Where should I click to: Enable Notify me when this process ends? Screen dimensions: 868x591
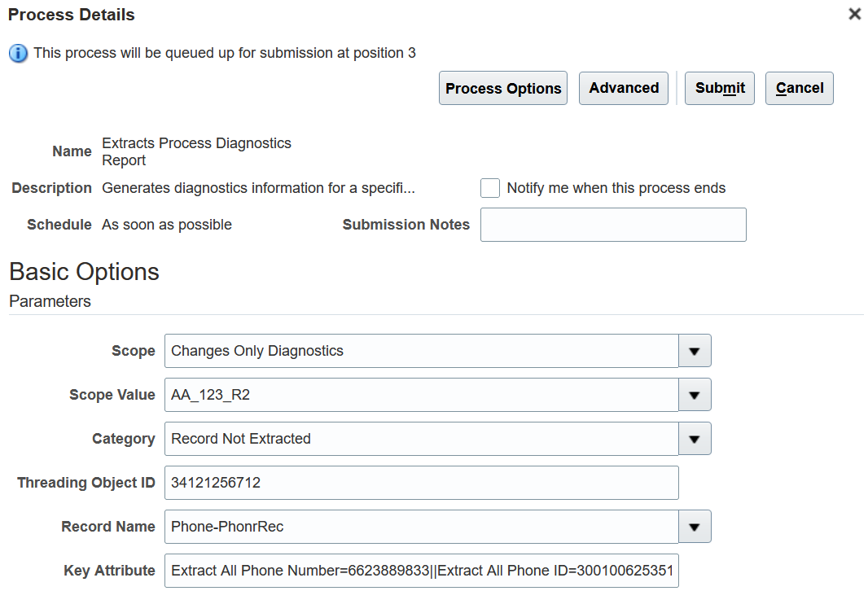pyautogui.click(x=490, y=188)
